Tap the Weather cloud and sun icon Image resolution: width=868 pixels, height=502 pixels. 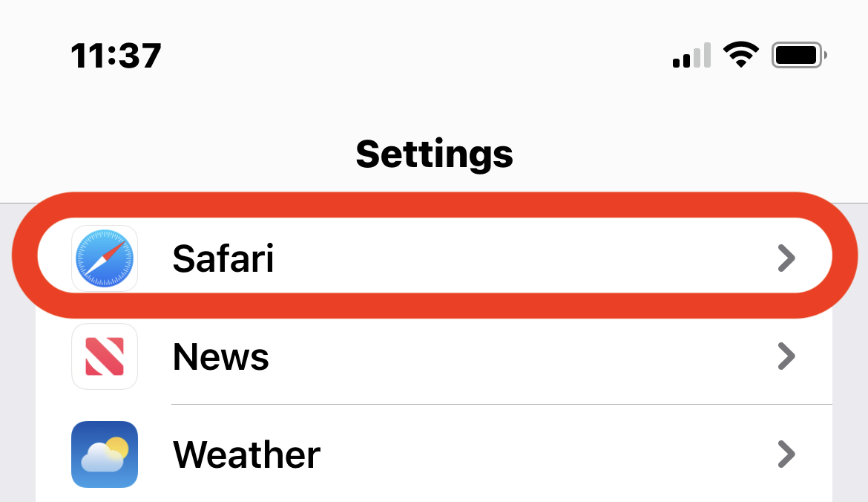tap(105, 454)
